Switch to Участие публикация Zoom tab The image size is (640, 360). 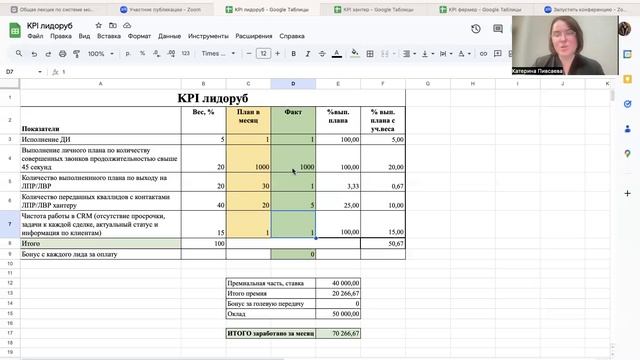pos(160,9)
